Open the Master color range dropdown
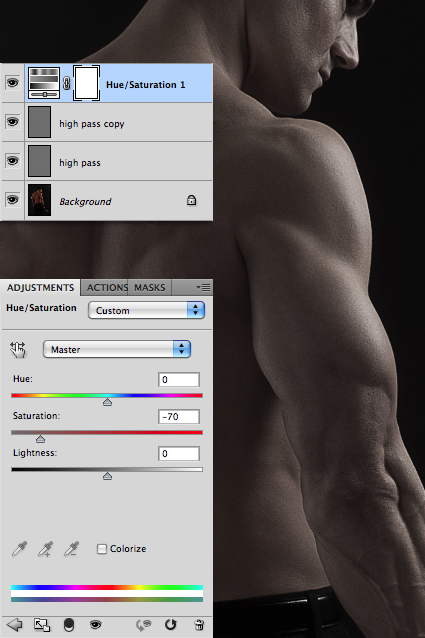Viewport: 425px width, 638px height. (x=117, y=350)
